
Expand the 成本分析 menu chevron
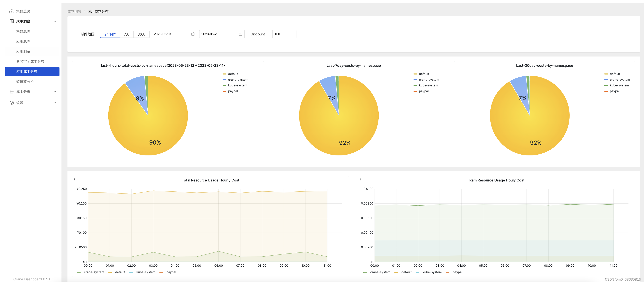(55, 92)
